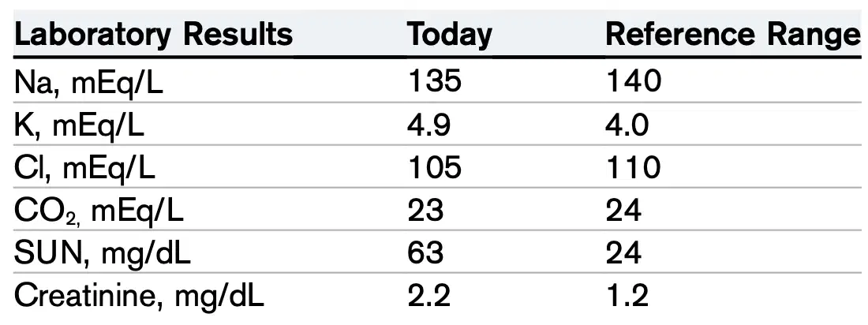Select the Cl, mEq/L row label

click(x=84, y=167)
